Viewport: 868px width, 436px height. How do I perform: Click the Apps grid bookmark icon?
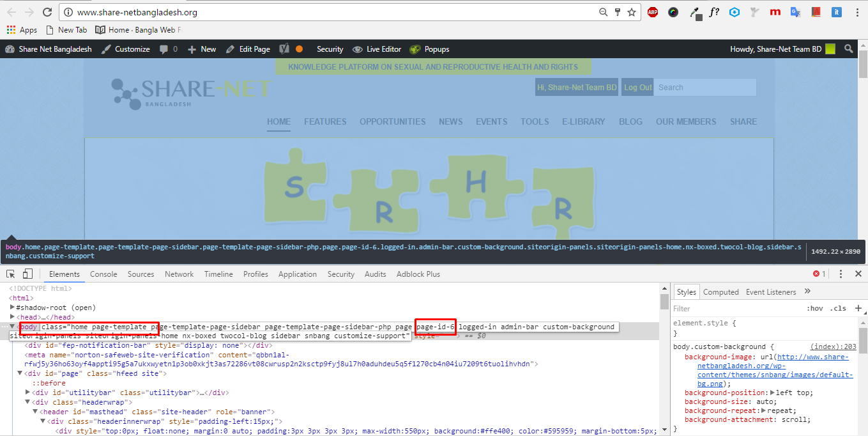(11, 30)
